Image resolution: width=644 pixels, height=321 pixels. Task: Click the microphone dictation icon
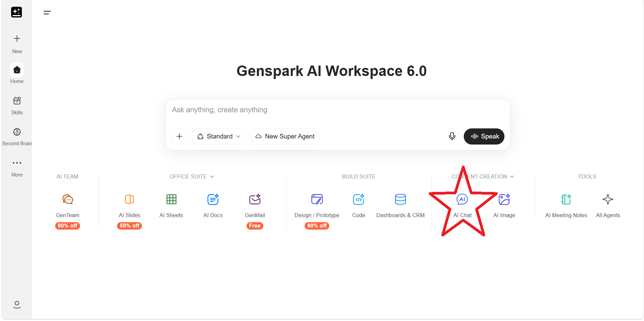click(x=452, y=136)
